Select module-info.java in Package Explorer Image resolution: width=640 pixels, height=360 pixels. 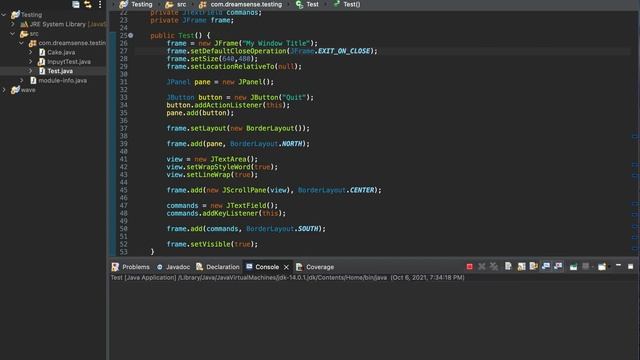coord(62,80)
